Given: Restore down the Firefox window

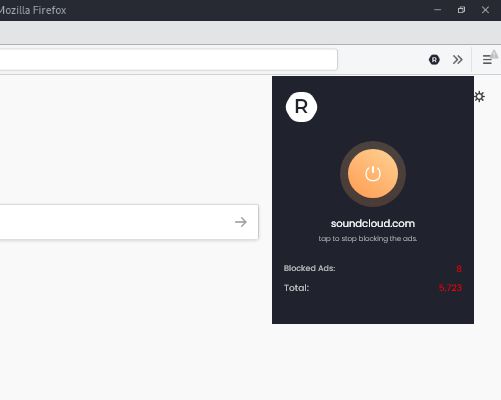Looking at the screenshot, I should [461, 10].
